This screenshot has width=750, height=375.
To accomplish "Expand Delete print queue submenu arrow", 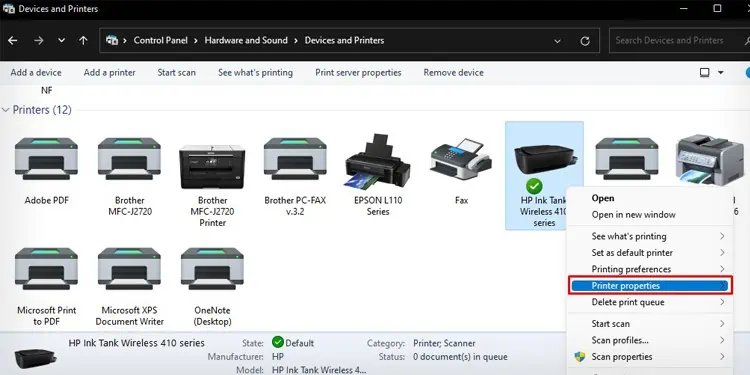I will pyautogui.click(x=722, y=302).
